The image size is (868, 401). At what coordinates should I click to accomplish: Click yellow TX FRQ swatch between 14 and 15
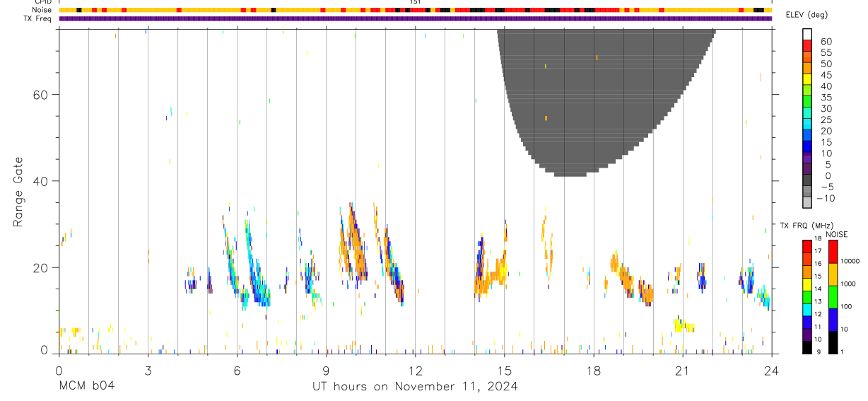click(807, 284)
